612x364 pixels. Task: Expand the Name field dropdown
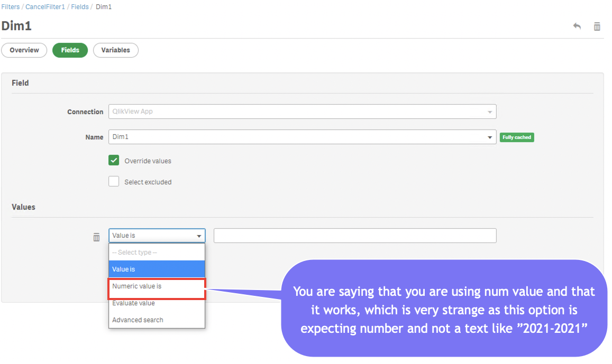[x=303, y=137]
